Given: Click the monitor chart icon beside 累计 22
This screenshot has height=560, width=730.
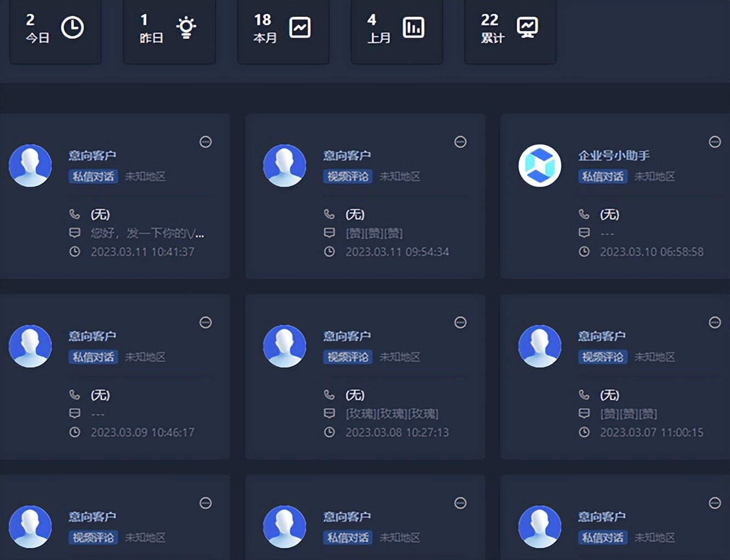Looking at the screenshot, I should point(527,26).
